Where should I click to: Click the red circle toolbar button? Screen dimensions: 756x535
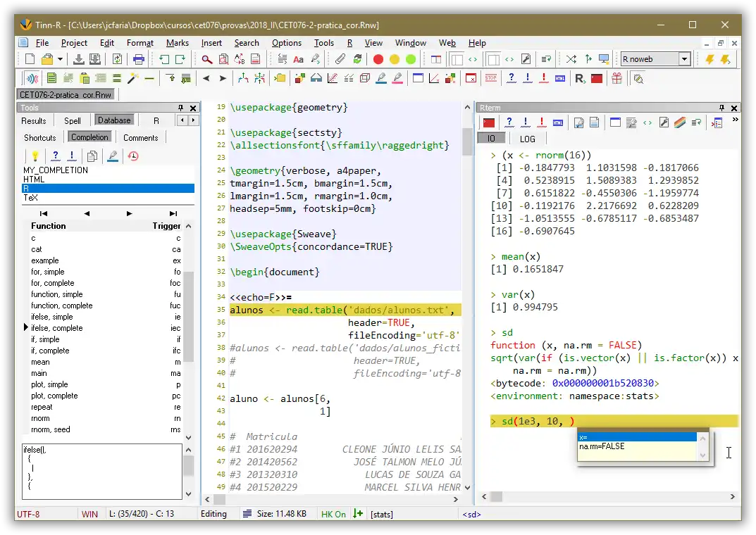pos(378,60)
